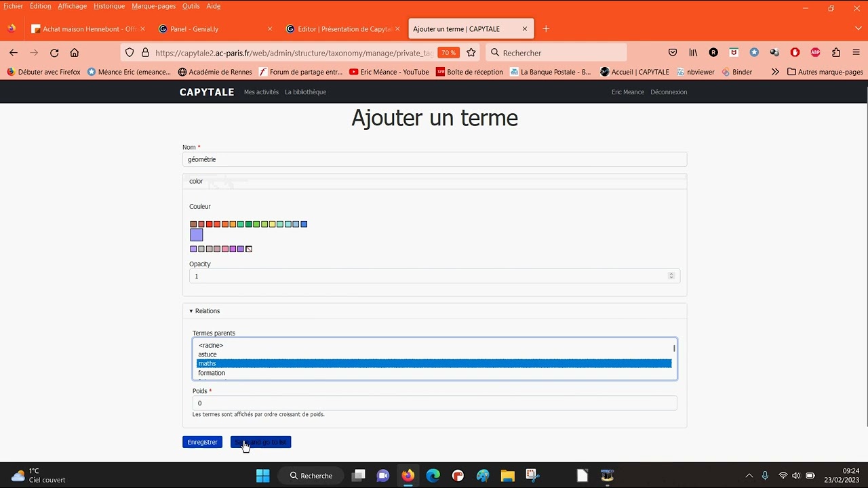
Task: Click the Déconnexion link
Action: pos(669,92)
